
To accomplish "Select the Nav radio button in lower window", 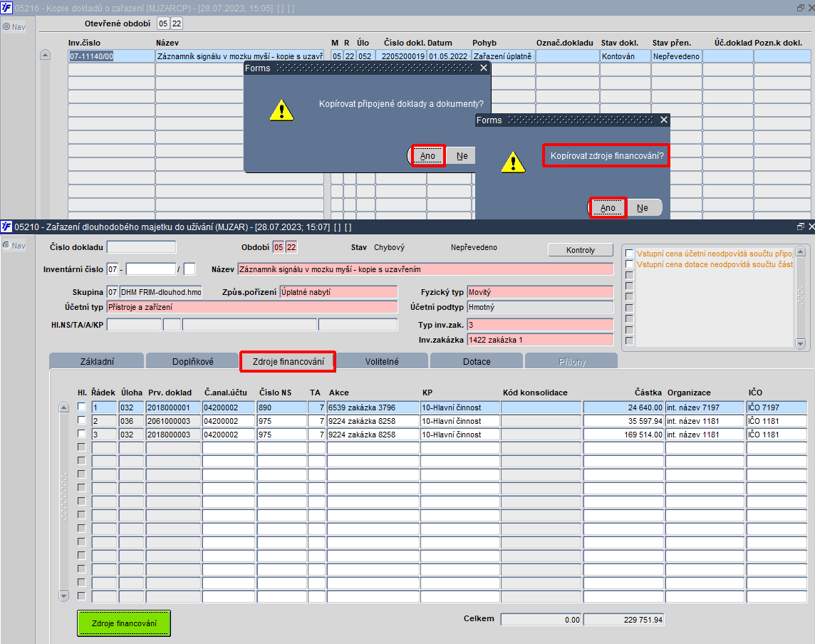I will click(x=6, y=245).
